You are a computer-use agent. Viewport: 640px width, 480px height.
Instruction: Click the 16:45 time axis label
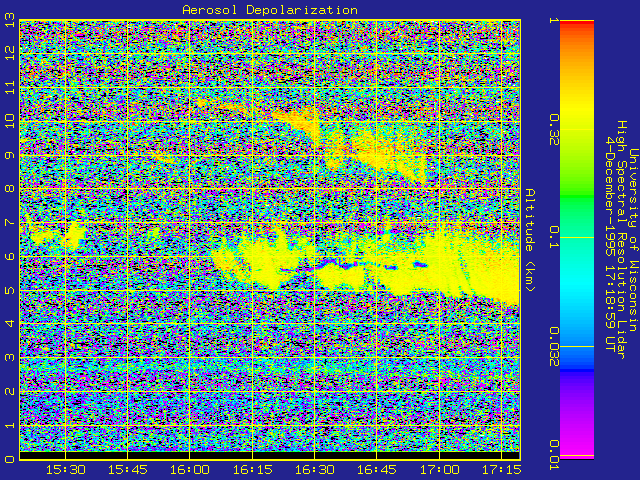pos(376,470)
